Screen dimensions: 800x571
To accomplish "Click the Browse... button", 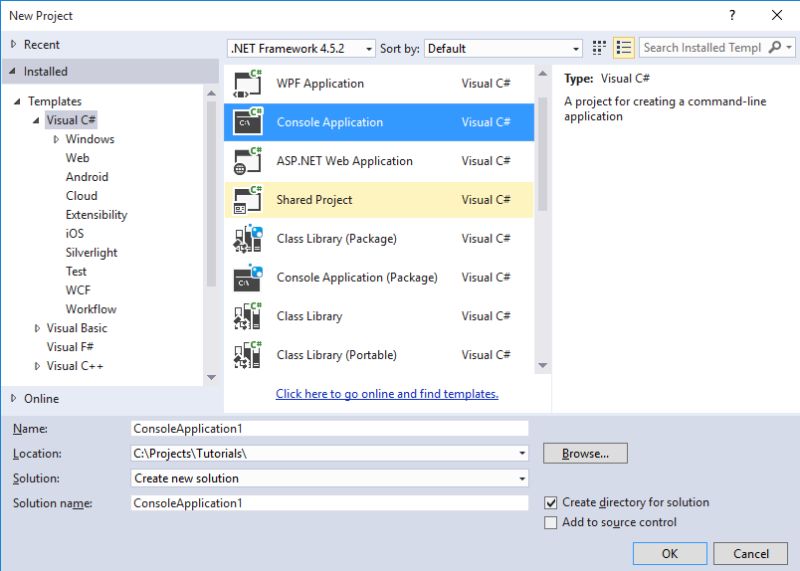I will pos(585,453).
